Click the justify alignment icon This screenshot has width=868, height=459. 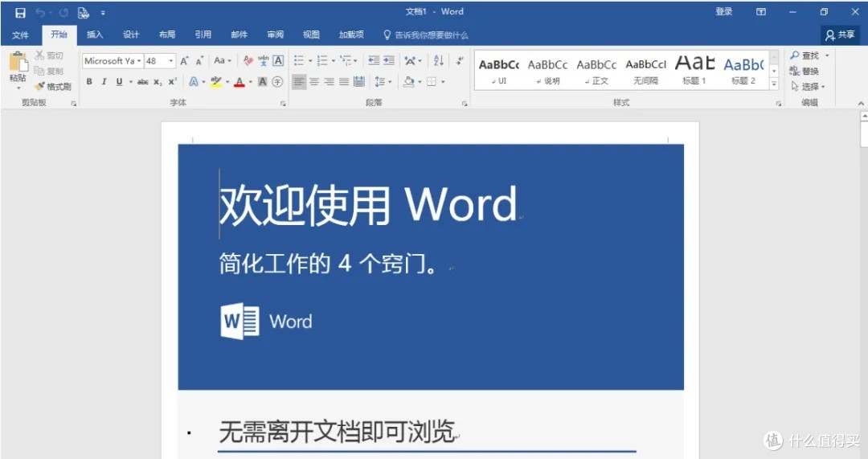coord(344,82)
